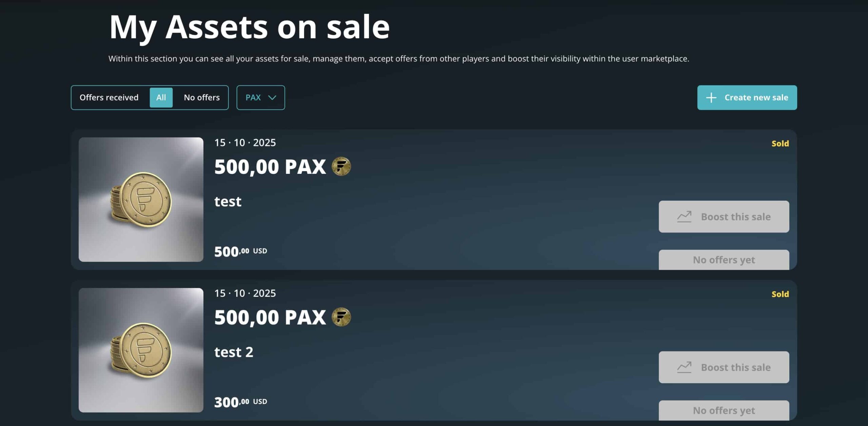
Task: Click the boost chart icon for the test 2 listing
Action: pyautogui.click(x=684, y=367)
